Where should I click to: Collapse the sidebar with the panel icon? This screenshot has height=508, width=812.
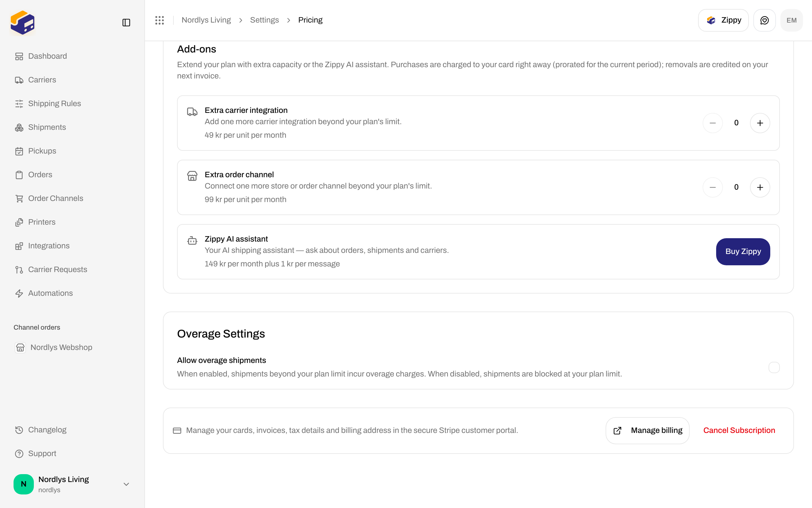click(126, 23)
